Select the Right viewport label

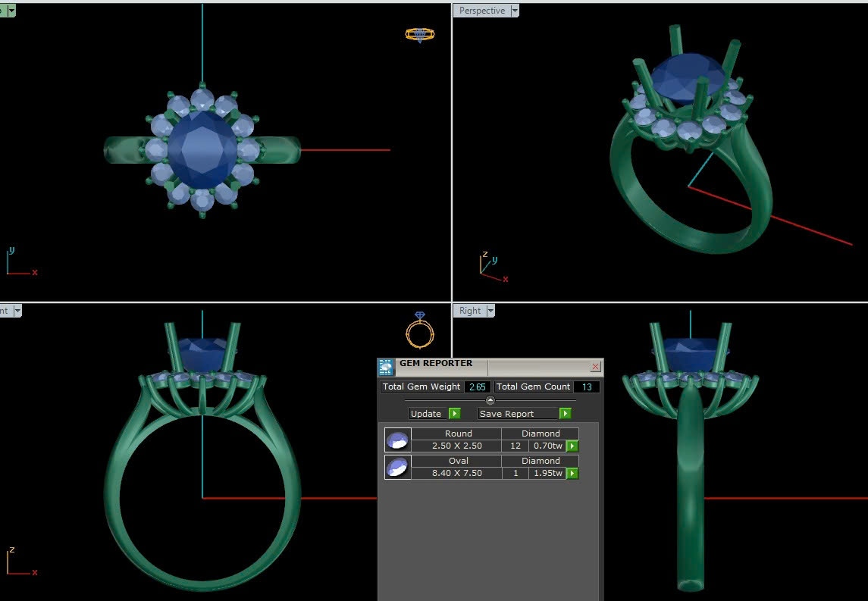[469, 311]
